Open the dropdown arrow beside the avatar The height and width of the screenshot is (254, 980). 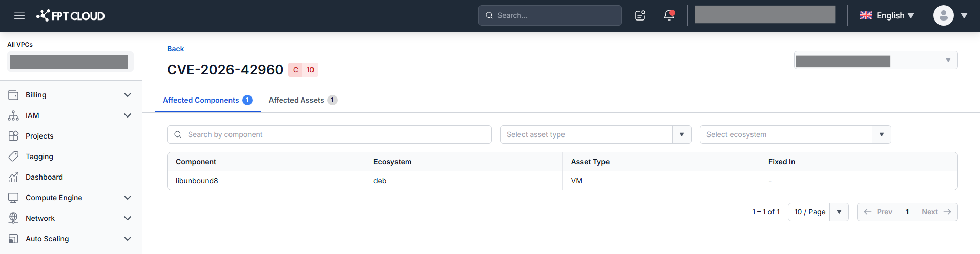964,15
